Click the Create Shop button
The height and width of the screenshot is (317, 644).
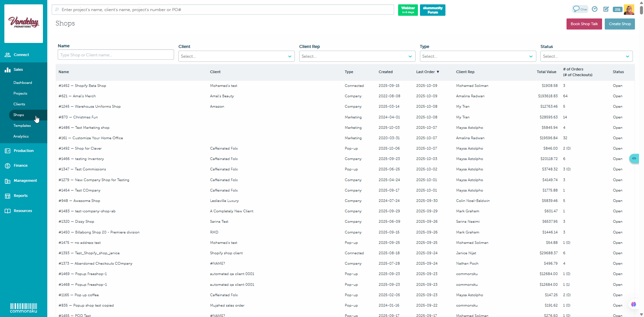point(620,24)
